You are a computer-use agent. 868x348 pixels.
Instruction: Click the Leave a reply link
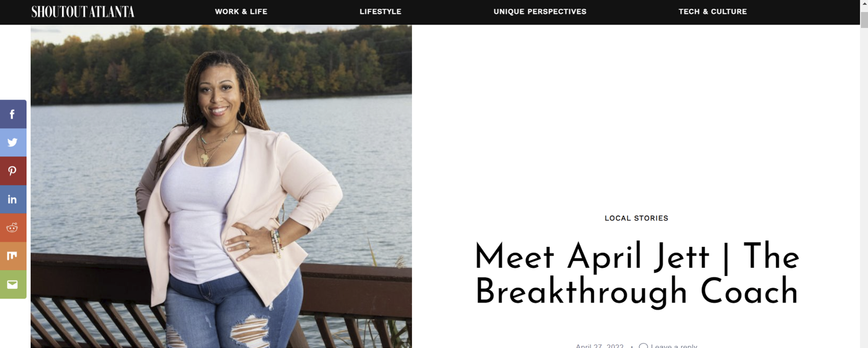click(673, 346)
